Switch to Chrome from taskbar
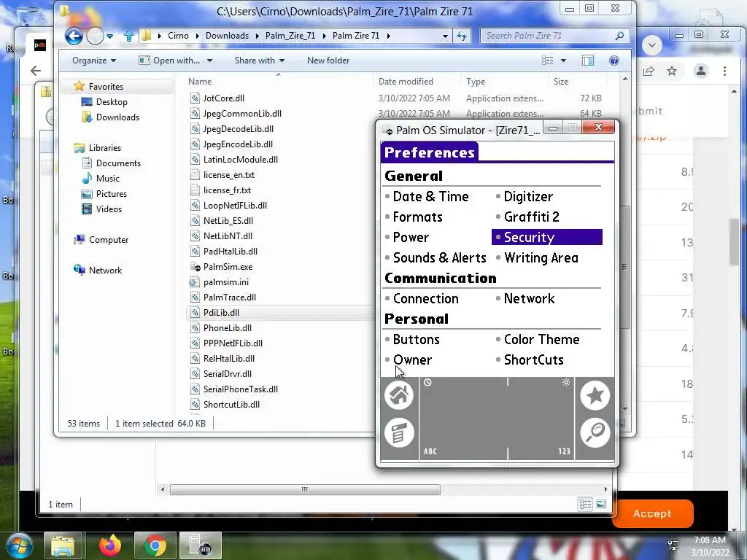The width and height of the screenshot is (747, 560). (155, 545)
